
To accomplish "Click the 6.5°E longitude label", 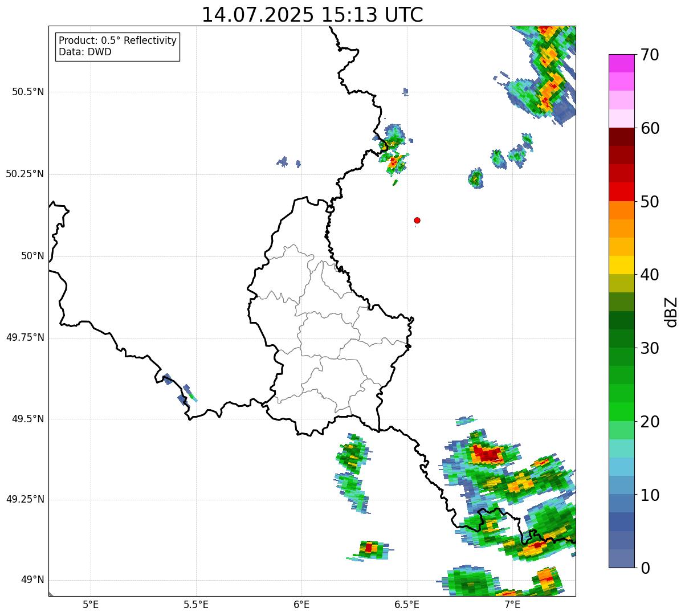I will point(407,604).
